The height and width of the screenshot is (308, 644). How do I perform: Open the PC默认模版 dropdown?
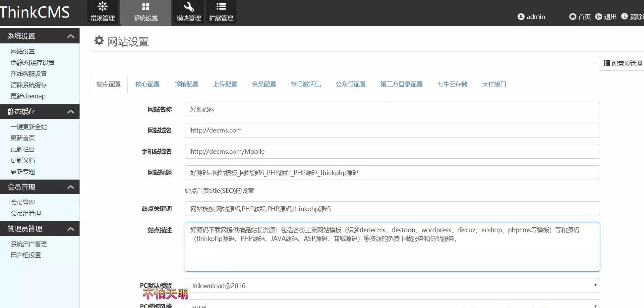(392, 285)
